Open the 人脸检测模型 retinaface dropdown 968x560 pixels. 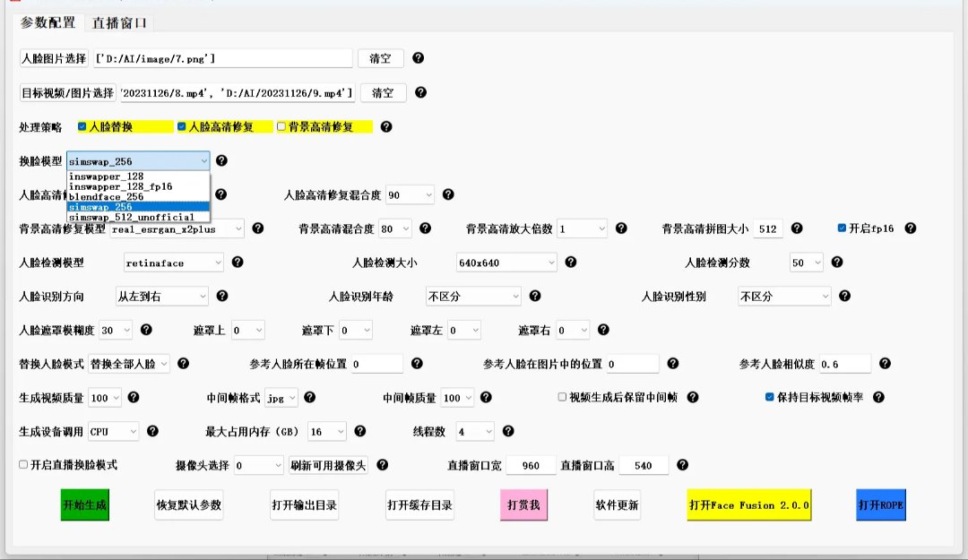[173, 263]
